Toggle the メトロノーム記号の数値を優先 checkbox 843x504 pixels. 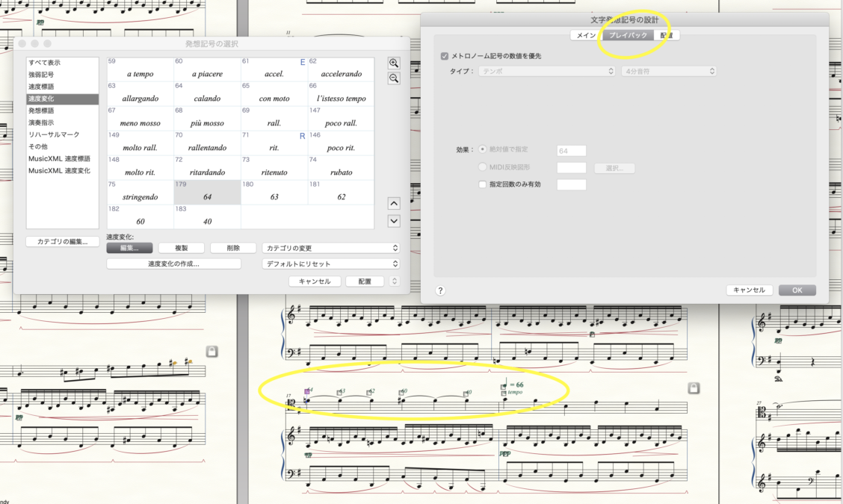[444, 56]
